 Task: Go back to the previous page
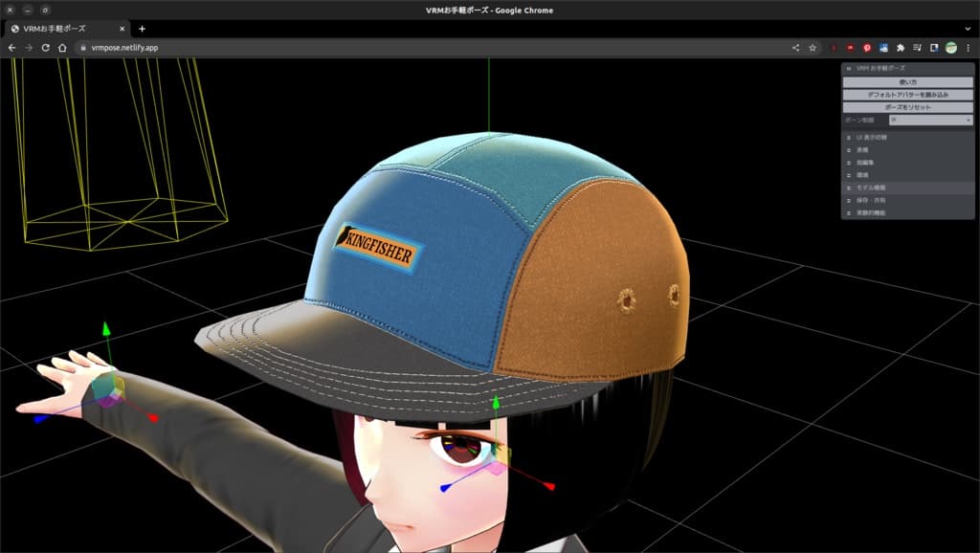point(11,48)
